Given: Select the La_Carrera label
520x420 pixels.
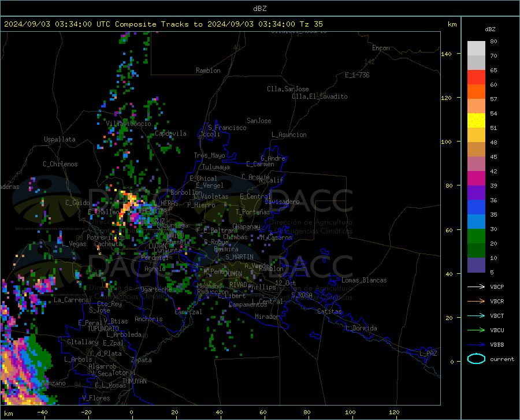Looking at the screenshot, I should click(71, 300).
